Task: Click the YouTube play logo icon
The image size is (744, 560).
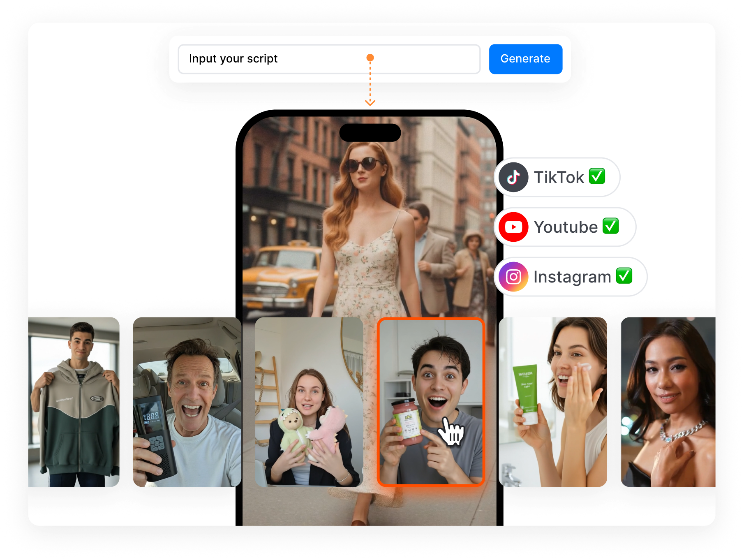Action: 513,227
